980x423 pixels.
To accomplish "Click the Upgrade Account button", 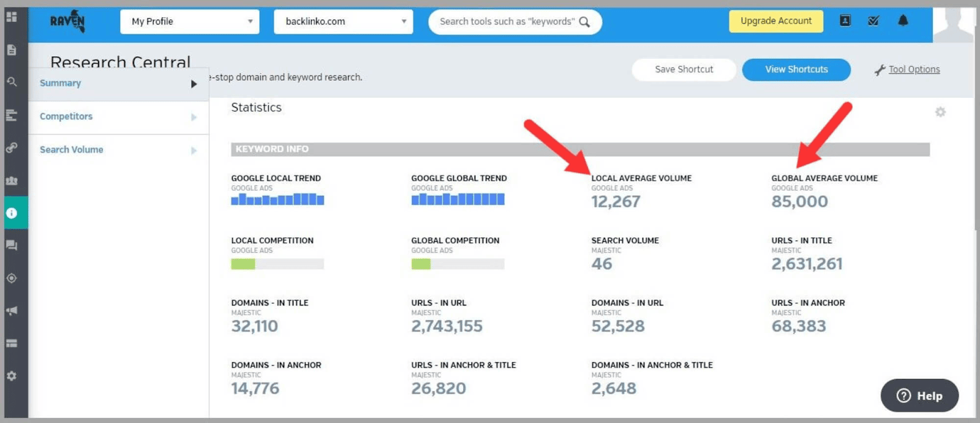I will [776, 21].
